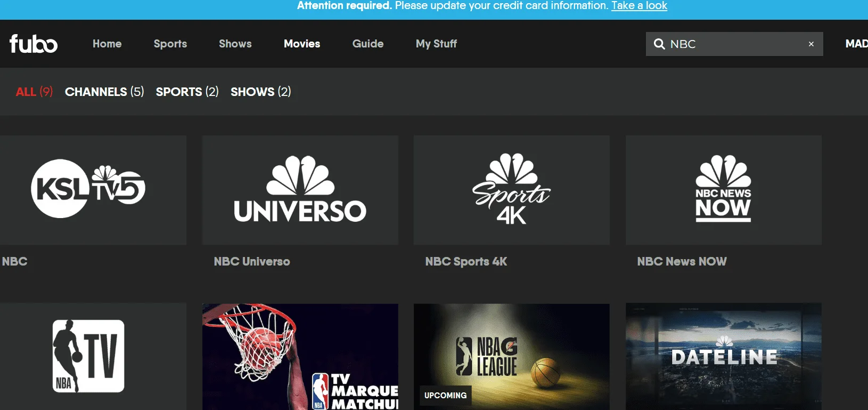Show SPORTS (2) results
The width and height of the screenshot is (868, 410).
click(x=187, y=92)
